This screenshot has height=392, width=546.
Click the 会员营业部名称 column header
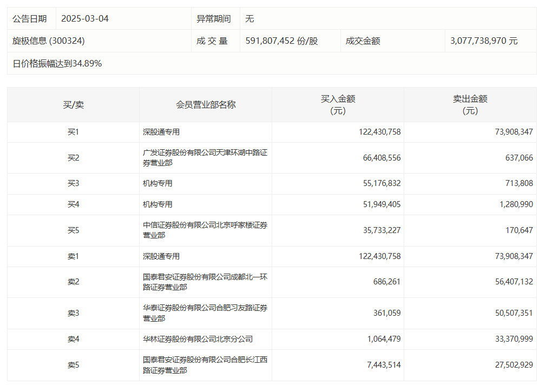pyautogui.click(x=206, y=105)
